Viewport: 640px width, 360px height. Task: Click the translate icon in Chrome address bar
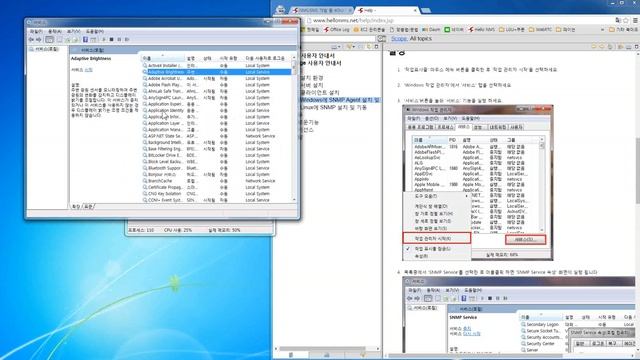point(618,20)
